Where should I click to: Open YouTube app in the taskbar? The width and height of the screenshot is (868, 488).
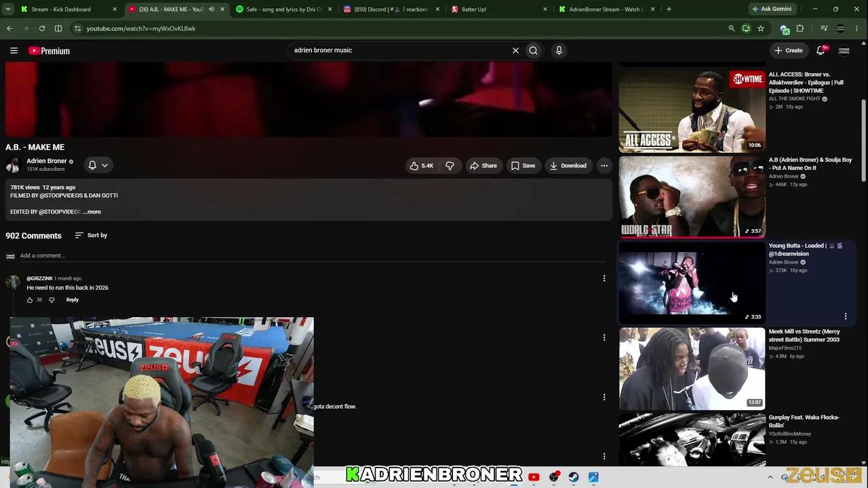coord(534,477)
